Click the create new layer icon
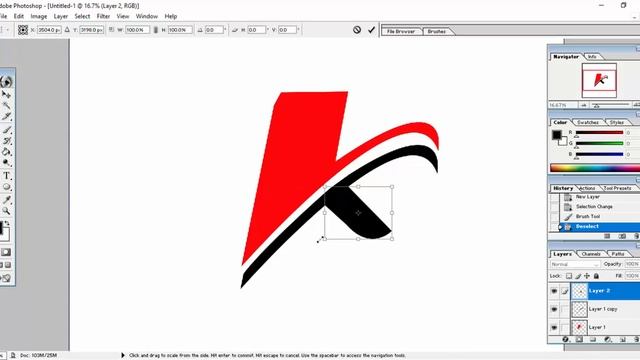 point(623,340)
